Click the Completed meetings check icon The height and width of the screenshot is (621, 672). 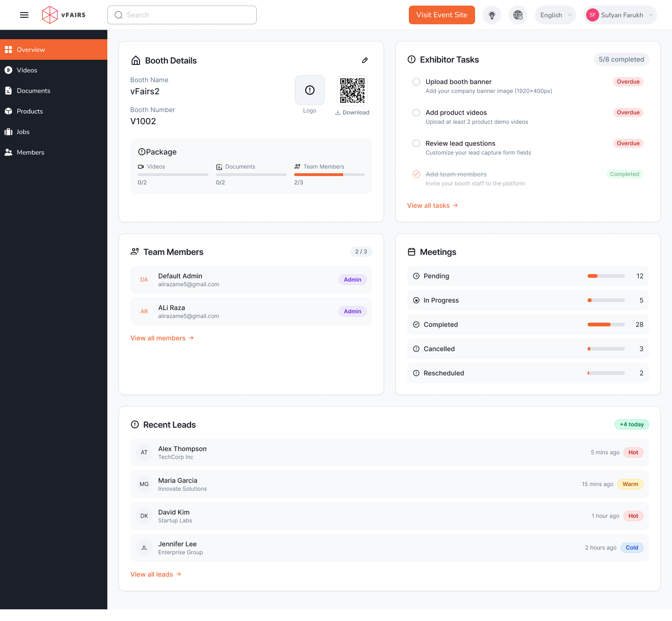tap(416, 325)
